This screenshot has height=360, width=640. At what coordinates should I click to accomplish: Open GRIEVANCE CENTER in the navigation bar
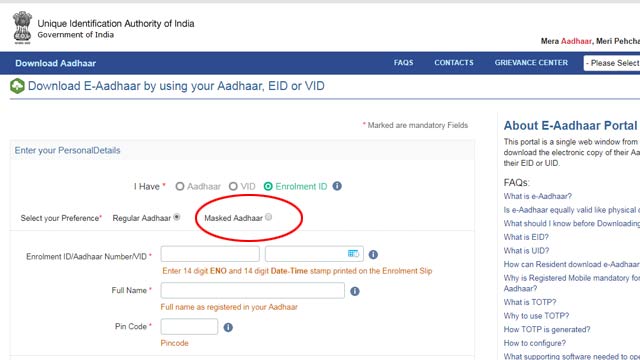[531, 63]
